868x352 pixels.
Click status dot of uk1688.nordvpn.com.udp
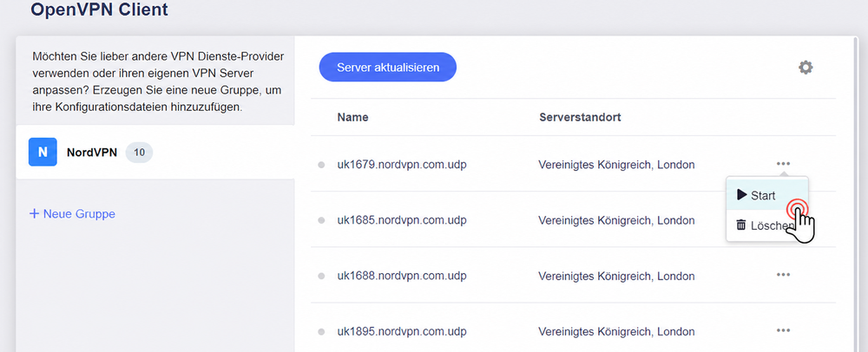(x=321, y=276)
